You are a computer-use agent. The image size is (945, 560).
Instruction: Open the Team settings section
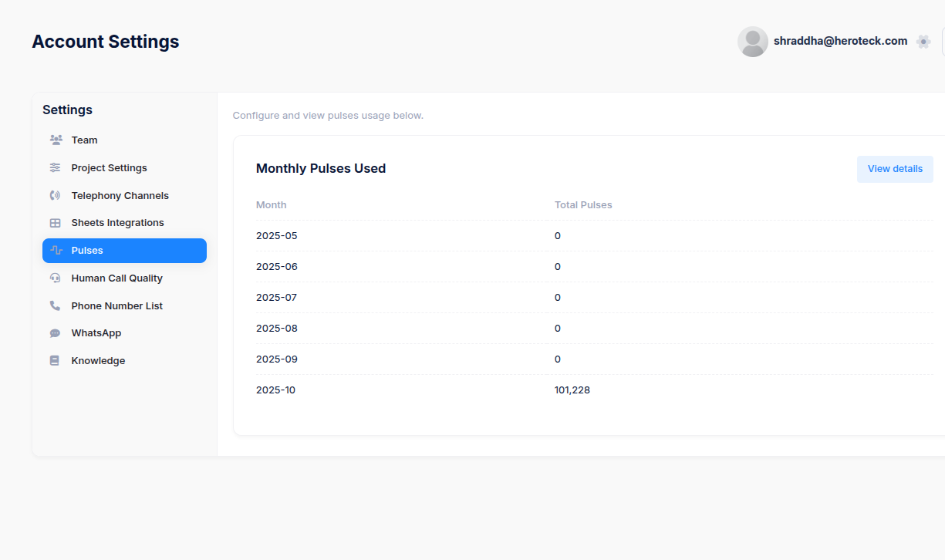click(124, 140)
